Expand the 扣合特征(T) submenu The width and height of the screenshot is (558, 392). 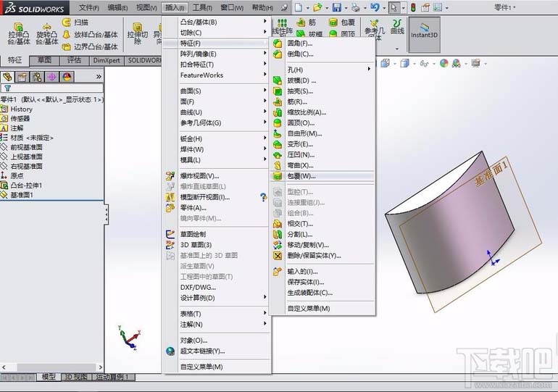(x=217, y=64)
